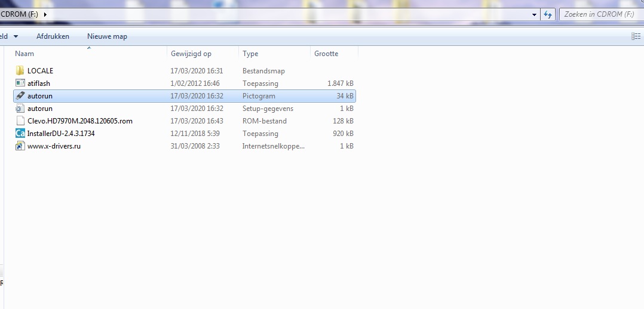This screenshot has width=644, height=309.
Task: Click the date 17/03/2020 16:43
Action: click(197, 121)
